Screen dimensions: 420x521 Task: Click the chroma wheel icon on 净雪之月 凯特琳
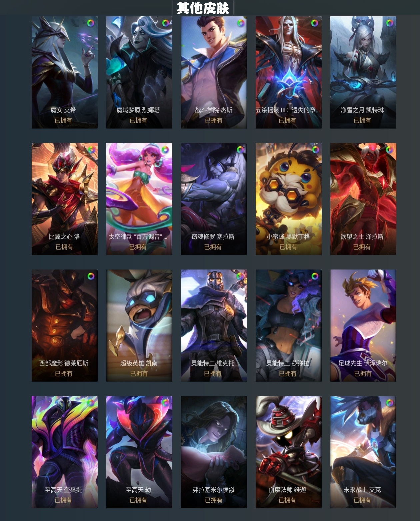[389, 23]
